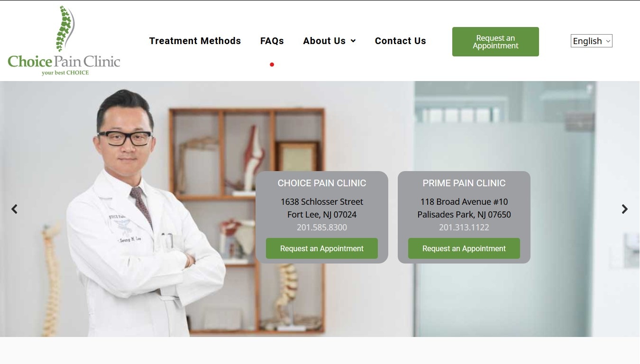Go to previous slide with left arrow

point(15,209)
